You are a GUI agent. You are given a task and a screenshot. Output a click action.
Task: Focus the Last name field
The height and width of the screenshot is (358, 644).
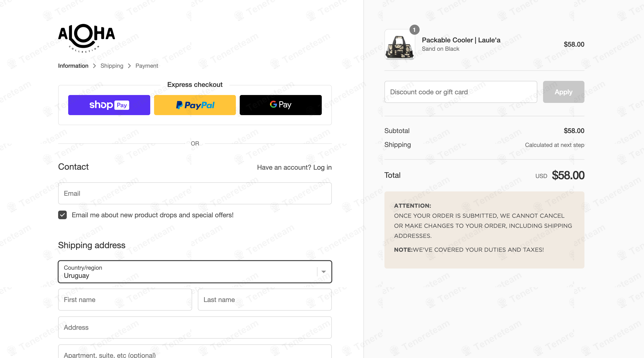point(265,300)
